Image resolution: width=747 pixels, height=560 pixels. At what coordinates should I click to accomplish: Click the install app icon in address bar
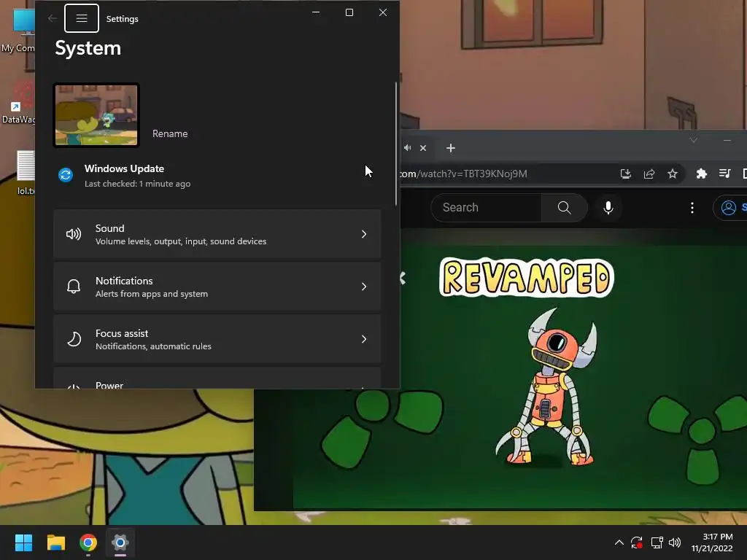[625, 174]
